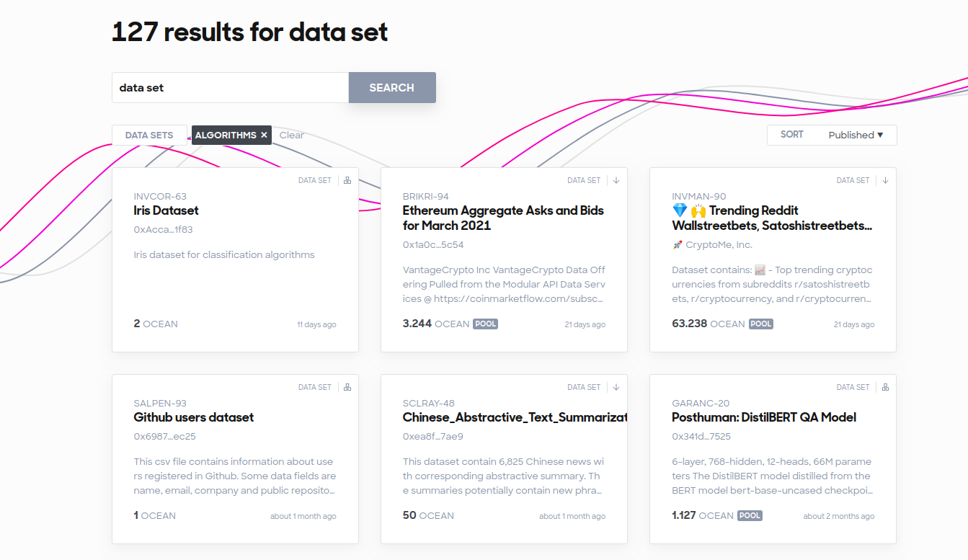Click download arrow icon on Chinese_Abstractive card
968x560 pixels.
(616, 387)
